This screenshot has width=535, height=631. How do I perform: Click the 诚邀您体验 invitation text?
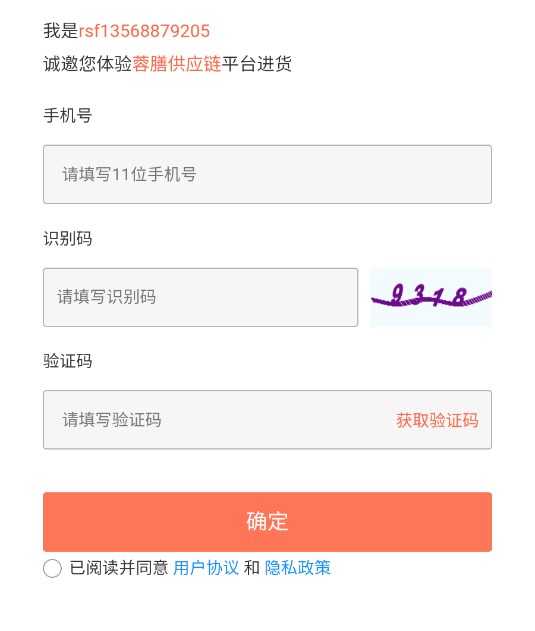pyautogui.click(x=88, y=64)
